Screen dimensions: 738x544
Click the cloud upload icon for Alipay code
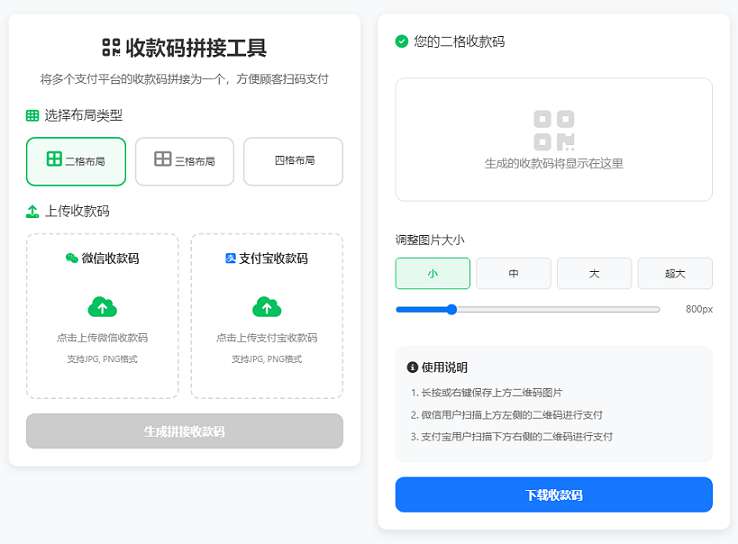tap(266, 306)
